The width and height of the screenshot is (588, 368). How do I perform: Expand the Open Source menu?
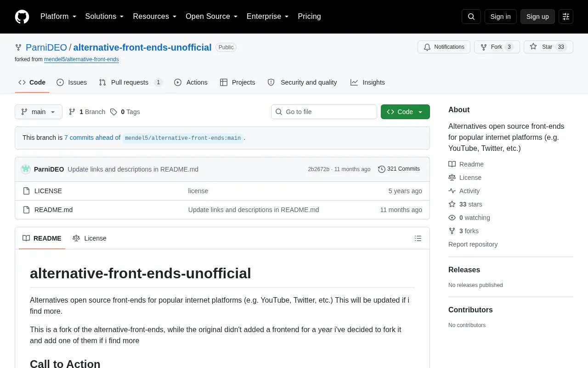click(x=211, y=17)
